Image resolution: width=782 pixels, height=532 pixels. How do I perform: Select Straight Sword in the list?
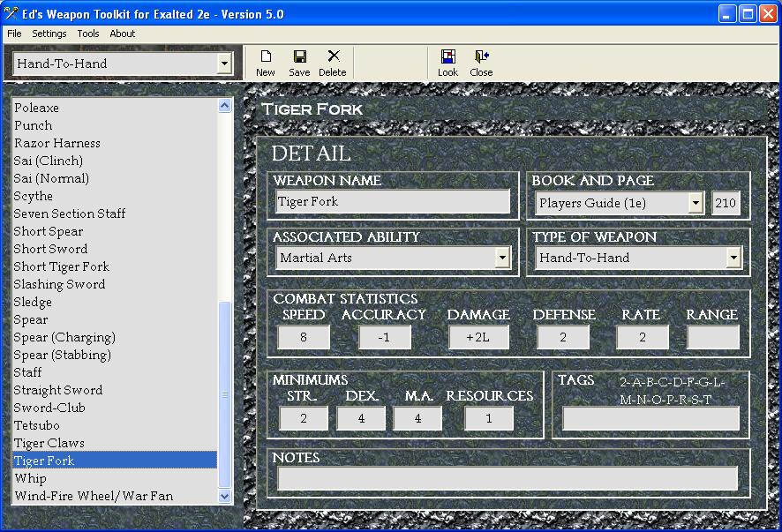coord(115,390)
